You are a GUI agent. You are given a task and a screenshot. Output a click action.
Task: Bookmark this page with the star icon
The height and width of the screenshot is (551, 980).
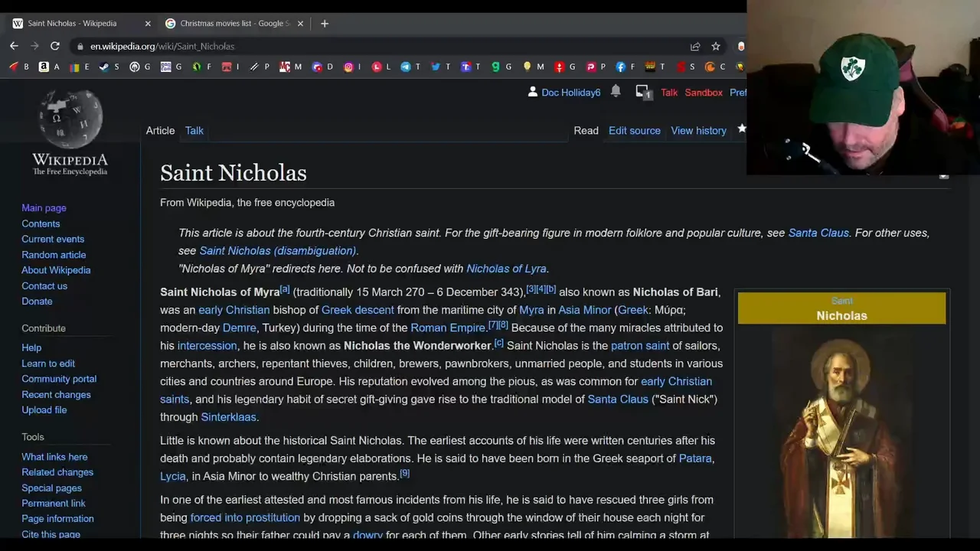[x=716, y=46]
